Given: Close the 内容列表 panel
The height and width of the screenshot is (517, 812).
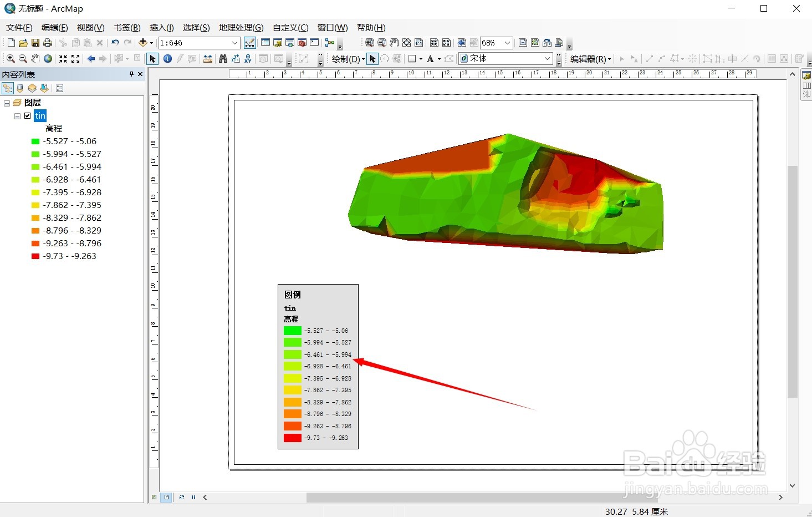Looking at the screenshot, I should 140,74.
